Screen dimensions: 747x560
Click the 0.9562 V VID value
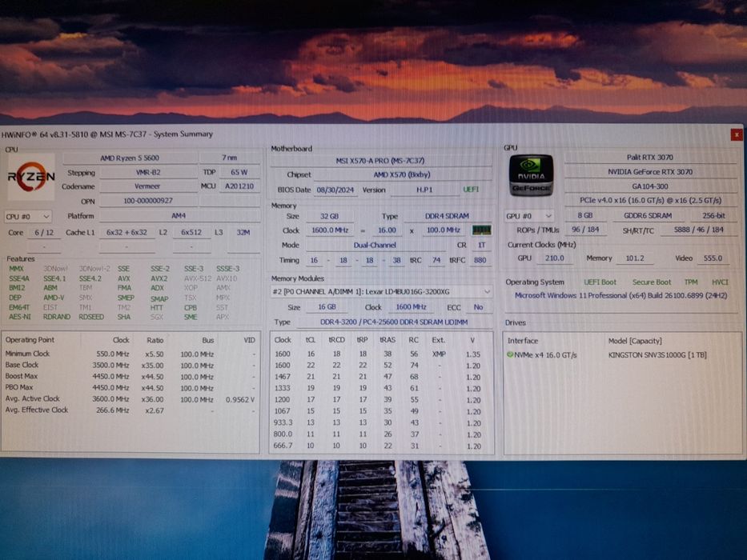coord(240,399)
